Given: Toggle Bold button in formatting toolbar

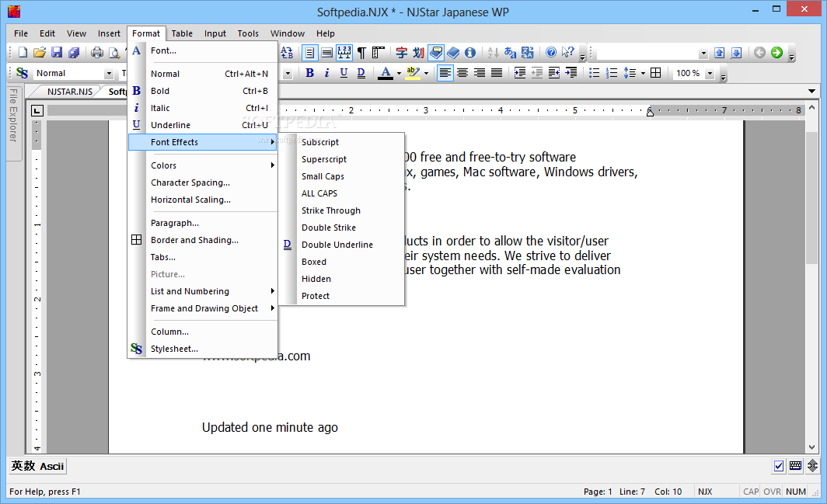Looking at the screenshot, I should tap(309, 73).
